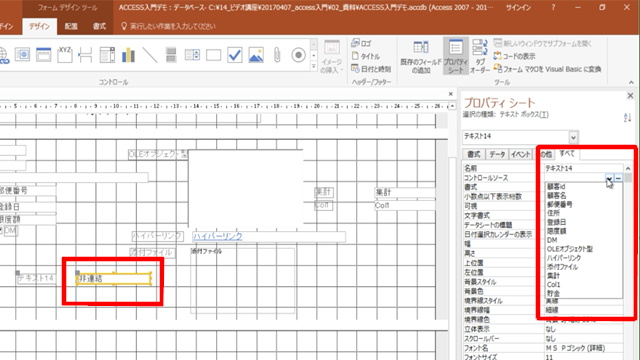Click the ハイパーリンク link on the form
Screen dimensions: 640x360
coord(218,236)
